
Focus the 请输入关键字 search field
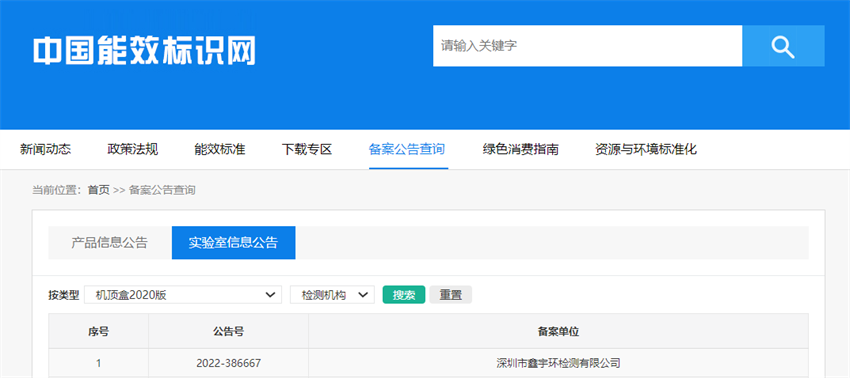pyautogui.click(x=587, y=46)
